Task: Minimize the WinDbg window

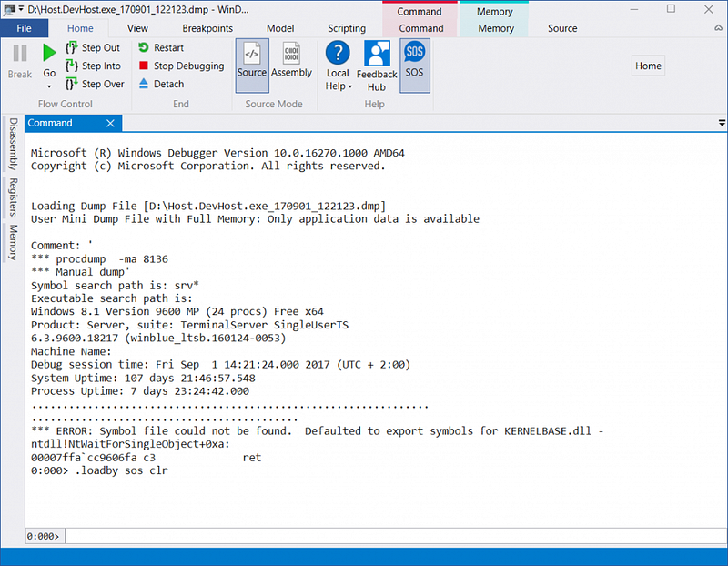Action: coord(634,9)
